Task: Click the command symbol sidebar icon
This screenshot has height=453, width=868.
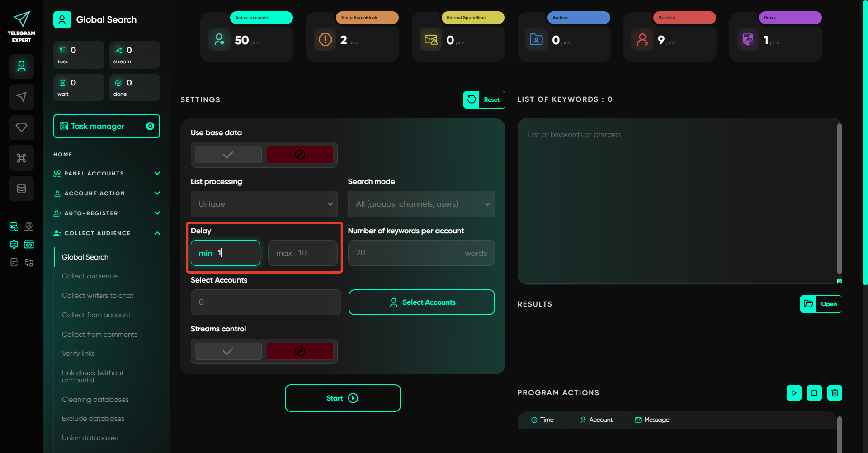Action: point(21,158)
